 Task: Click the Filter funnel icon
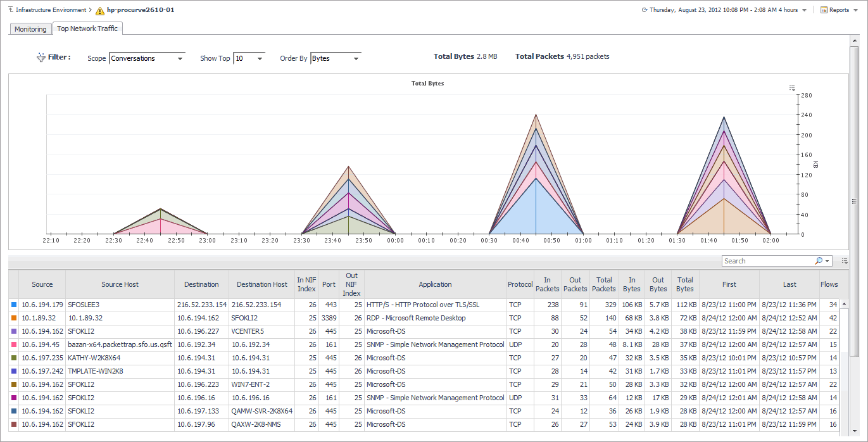click(x=41, y=58)
